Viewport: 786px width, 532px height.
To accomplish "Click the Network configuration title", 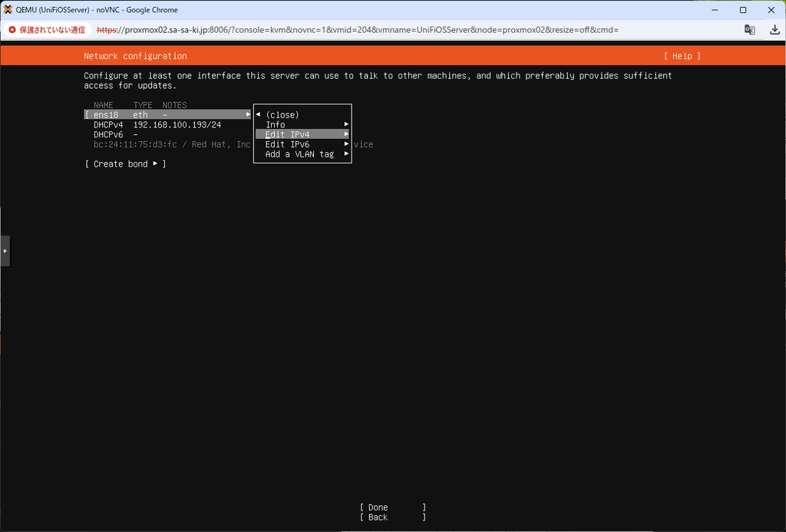I will tap(135, 56).
